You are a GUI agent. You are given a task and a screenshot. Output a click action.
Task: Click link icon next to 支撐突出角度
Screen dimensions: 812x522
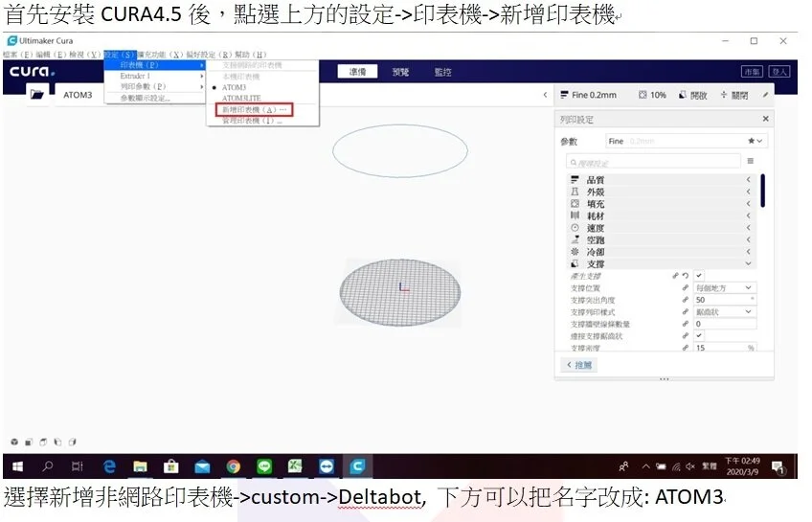click(686, 300)
